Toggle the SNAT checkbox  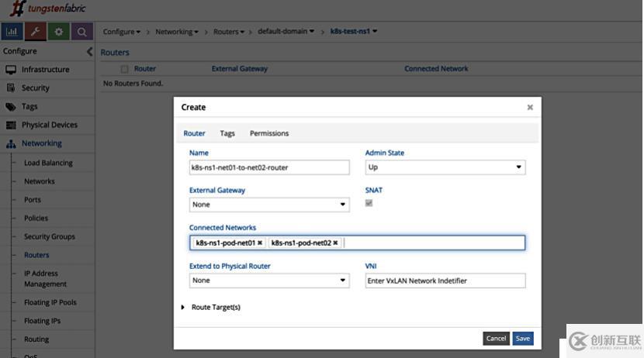(x=369, y=203)
